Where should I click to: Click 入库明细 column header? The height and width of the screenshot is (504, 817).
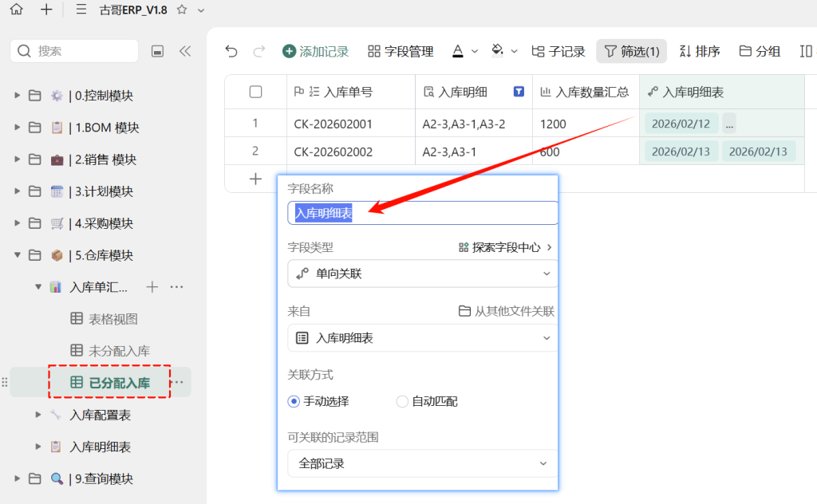click(474, 92)
